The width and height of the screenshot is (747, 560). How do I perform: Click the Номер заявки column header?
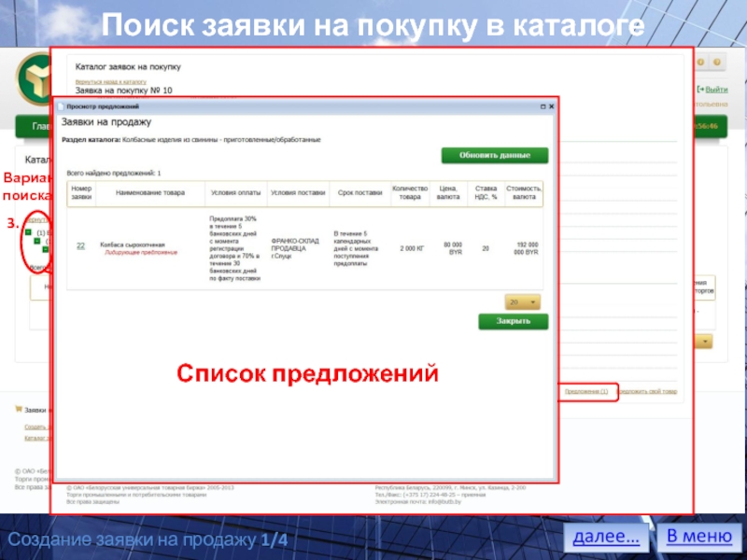[x=81, y=193]
